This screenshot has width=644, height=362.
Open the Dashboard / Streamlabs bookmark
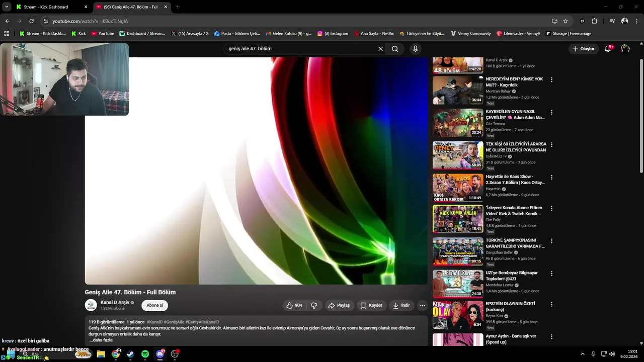(142, 34)
